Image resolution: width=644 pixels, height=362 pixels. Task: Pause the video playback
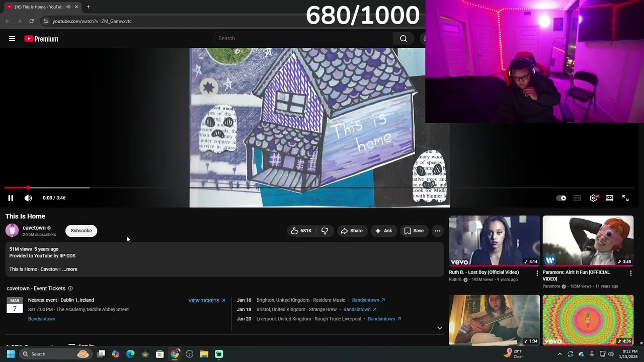point(11,198)
